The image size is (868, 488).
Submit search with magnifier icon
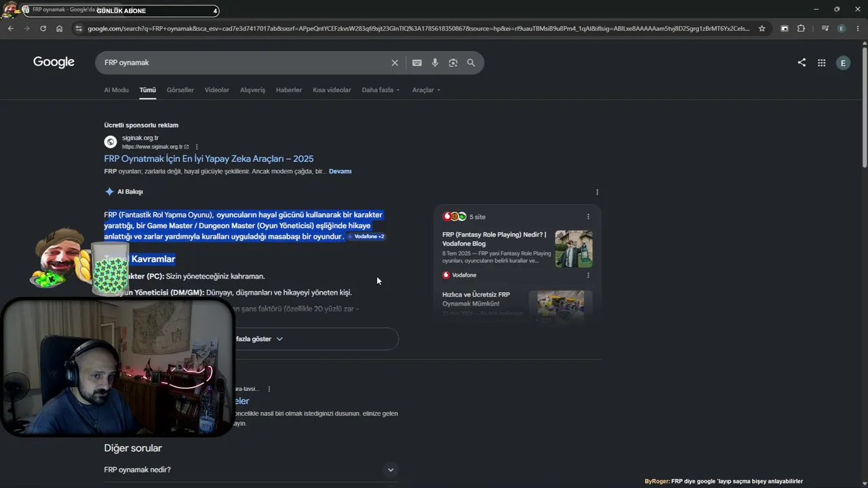pyautogui.click(x=471, y=62)
